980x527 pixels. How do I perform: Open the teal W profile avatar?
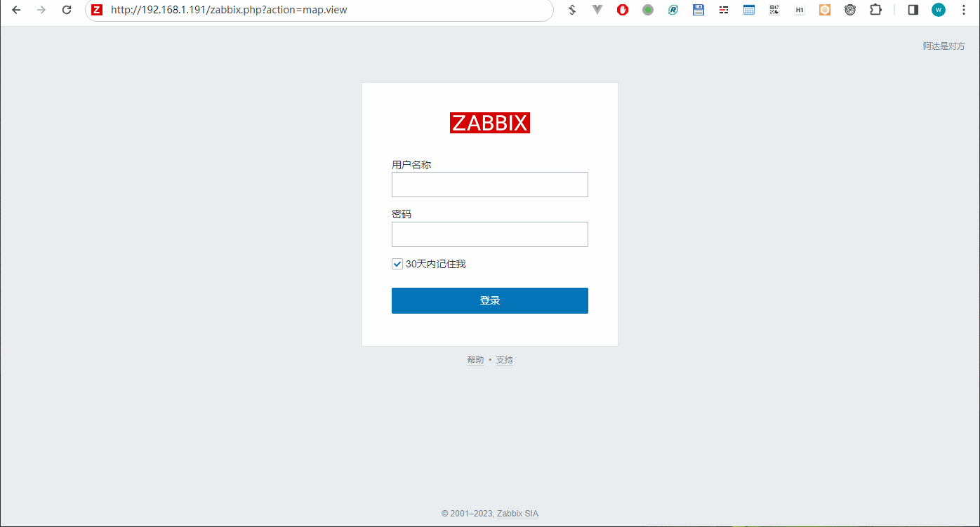pos(939,10)
